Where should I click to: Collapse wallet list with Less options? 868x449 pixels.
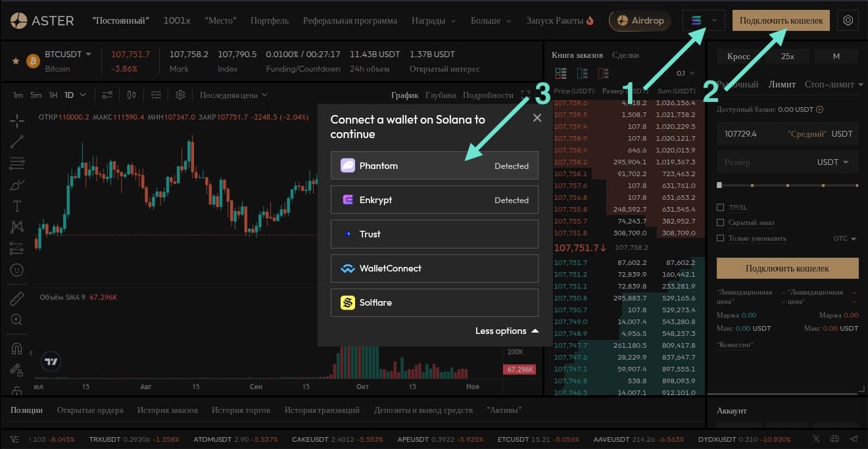point(507,331)
